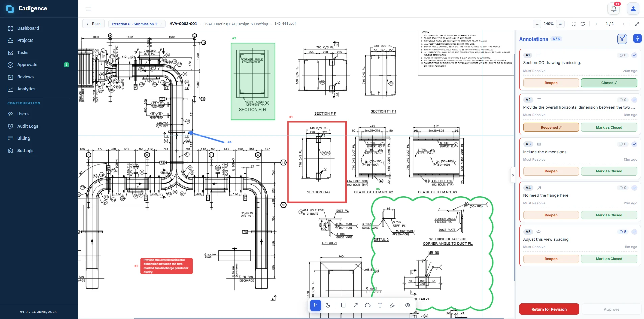Open Reviews in sidebar
Viewport: 644px width, 319px height.
pyautogui.click(x=39, y=77)
